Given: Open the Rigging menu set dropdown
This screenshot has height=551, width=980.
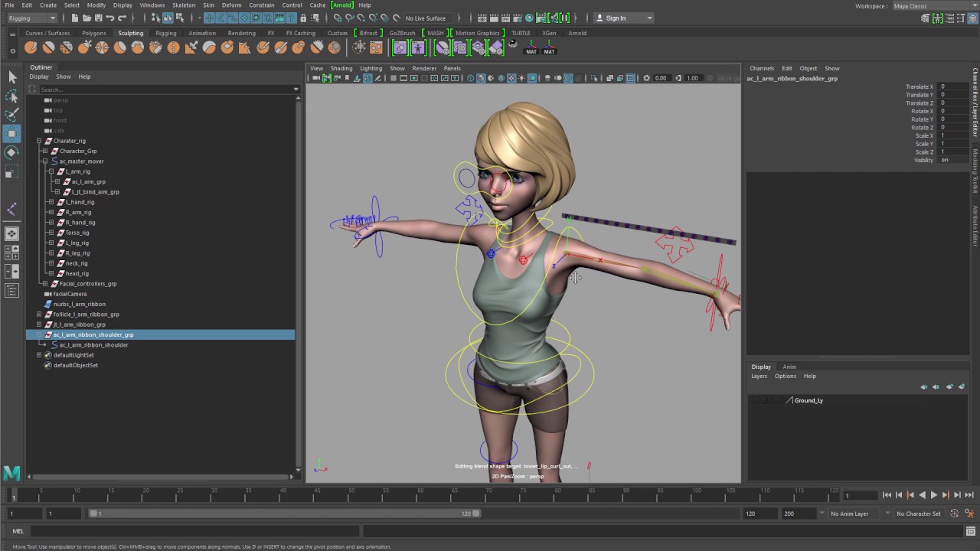Looking at the screenshot, I should click(31, 18).
